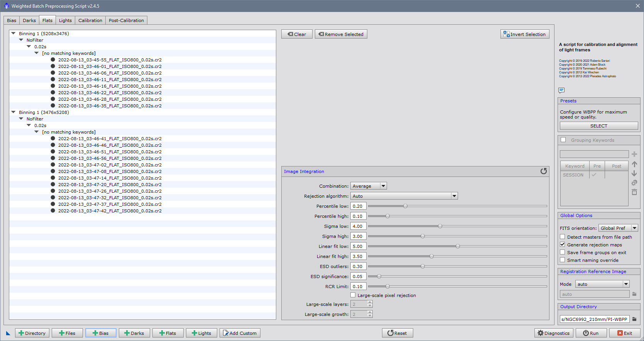
Task: Add Bias frames
Action: click(101, 333)
